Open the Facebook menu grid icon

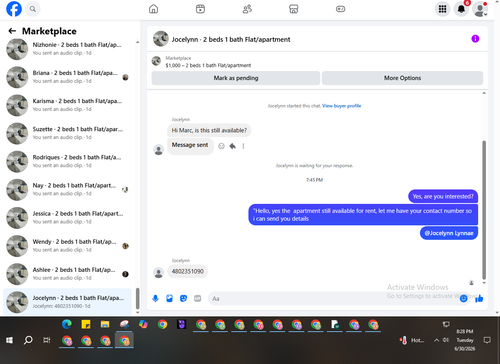pos(442,9)
